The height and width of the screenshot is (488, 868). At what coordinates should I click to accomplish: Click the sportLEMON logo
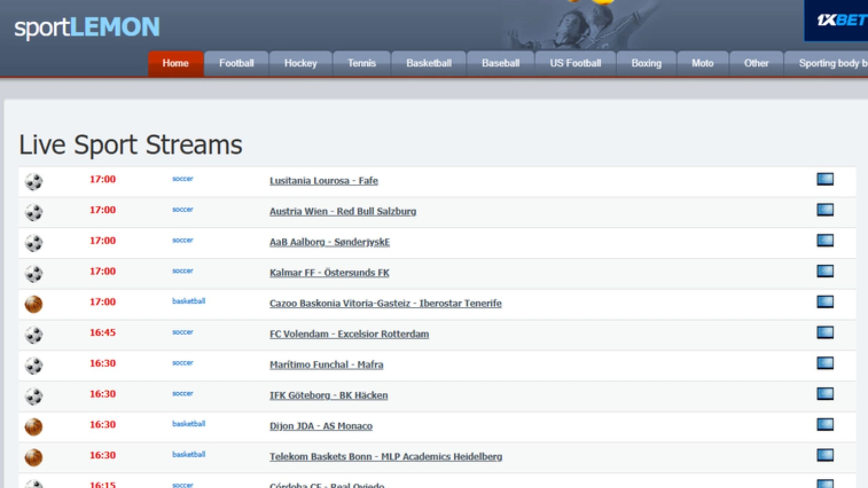(x=87, y=27)
